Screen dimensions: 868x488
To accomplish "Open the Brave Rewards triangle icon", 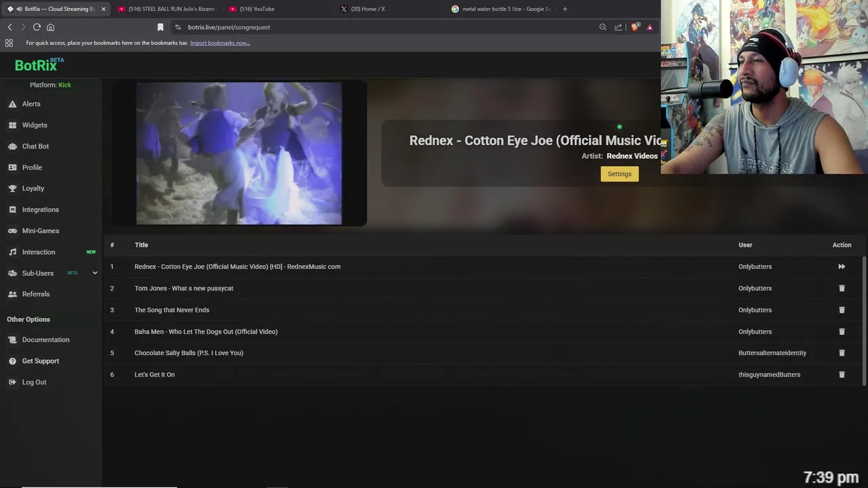I will pos(650,27).
